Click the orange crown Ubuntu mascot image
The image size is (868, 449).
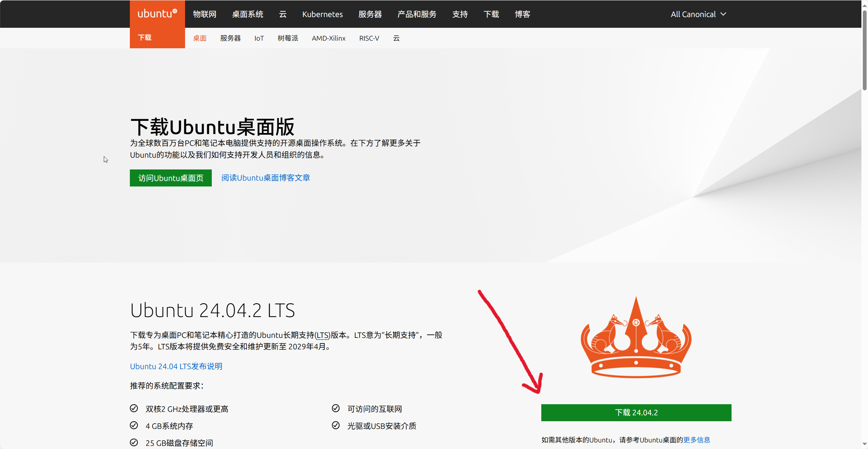pos(636,337)
